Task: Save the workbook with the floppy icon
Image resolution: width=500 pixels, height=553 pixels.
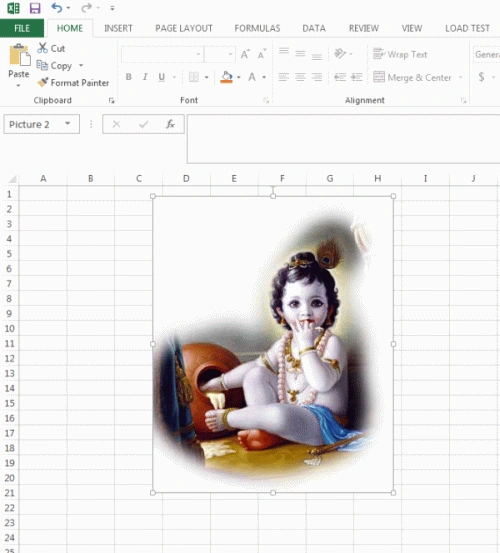Action: (35, 8)
